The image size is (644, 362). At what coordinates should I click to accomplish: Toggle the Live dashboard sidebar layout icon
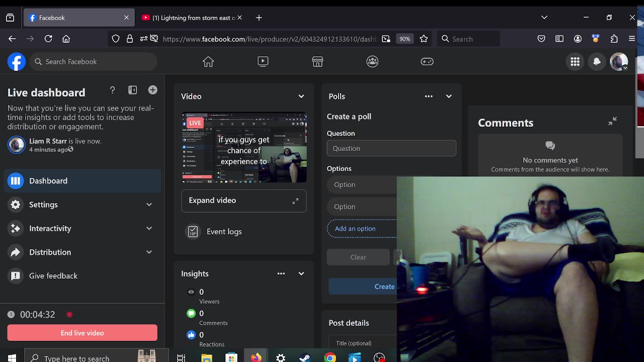[x=132, y=90]
